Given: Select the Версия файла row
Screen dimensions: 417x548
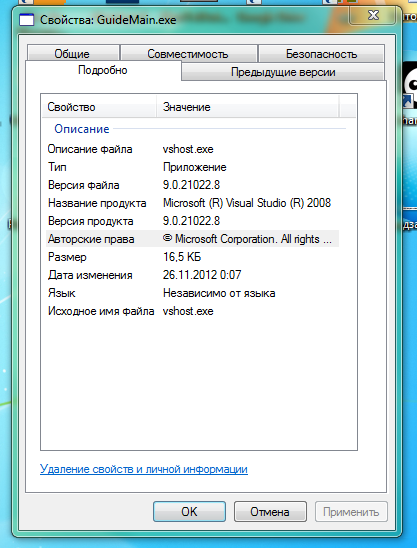Looking at the screenshot, I should pyautogui.click(x=193, y=185).
